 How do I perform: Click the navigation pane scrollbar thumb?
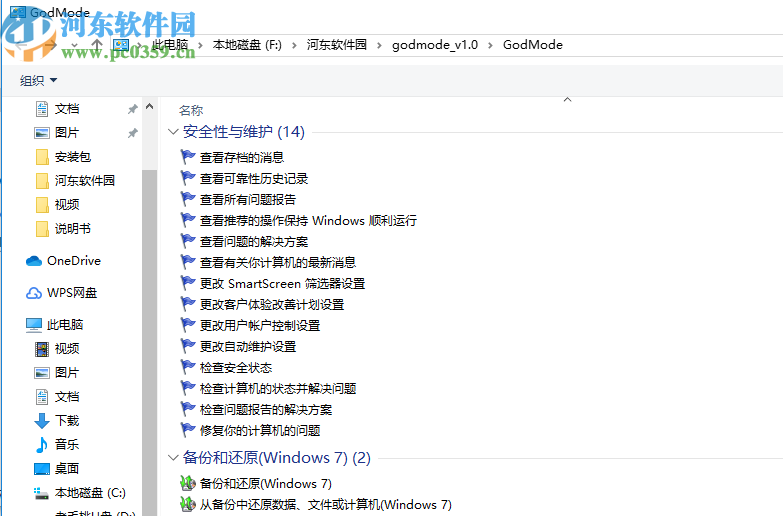click(149, 343)
